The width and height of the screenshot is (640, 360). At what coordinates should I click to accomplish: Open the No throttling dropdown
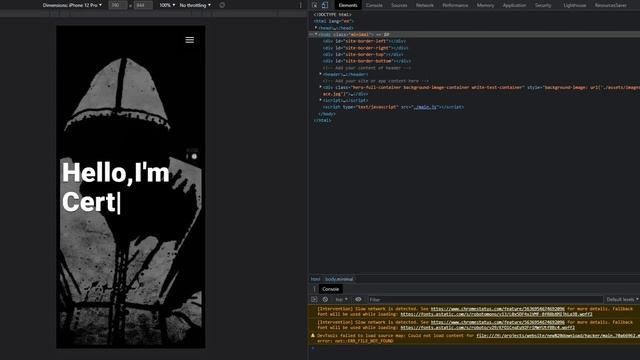pos(195,5)
